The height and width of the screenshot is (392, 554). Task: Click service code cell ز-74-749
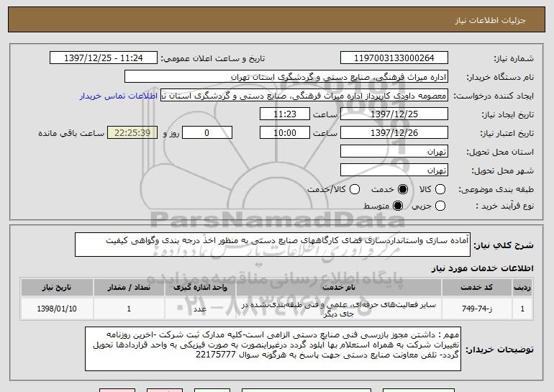click(x=476, y=309)
